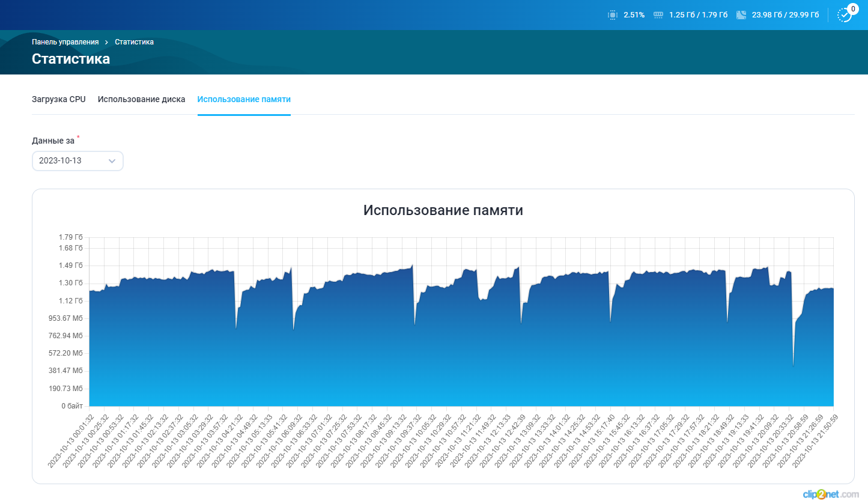This screenshot has width=868, height=501.
Task: Click Статистика breadcrumb item
Action: (134, 42)
